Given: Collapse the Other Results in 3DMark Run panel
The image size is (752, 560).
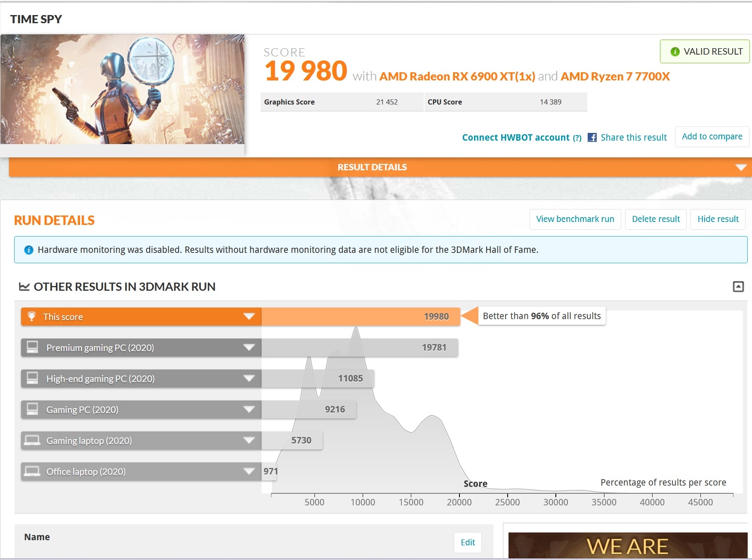Looking at the screenshot, I should 738,286.
